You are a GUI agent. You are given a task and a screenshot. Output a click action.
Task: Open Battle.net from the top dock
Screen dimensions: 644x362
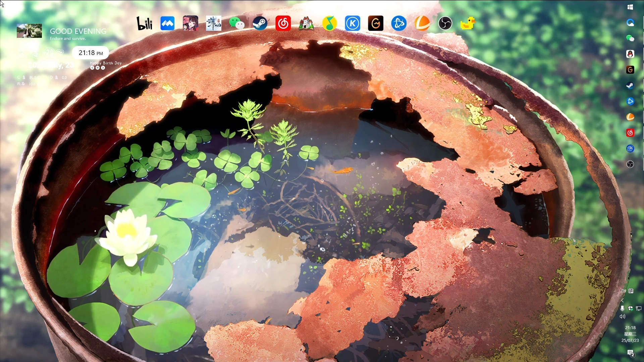399,23
